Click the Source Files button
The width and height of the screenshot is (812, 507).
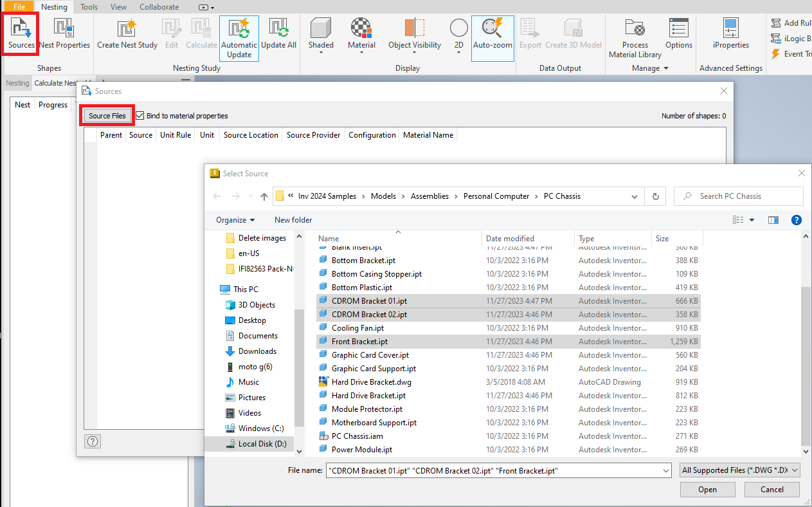(x=107, y=116)
